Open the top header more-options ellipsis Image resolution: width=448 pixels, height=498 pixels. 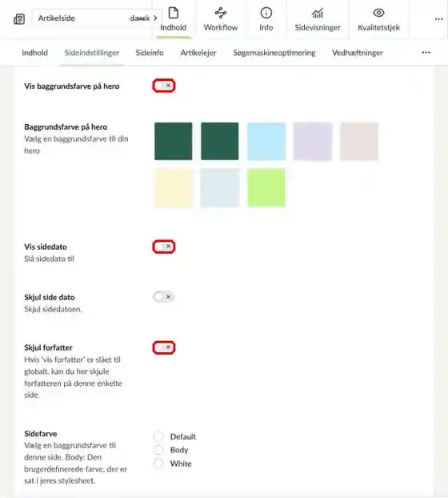[438, 19]
